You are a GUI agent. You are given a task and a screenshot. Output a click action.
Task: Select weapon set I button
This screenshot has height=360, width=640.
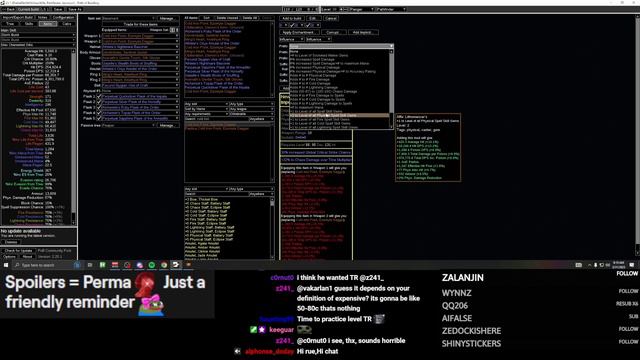[172, 30]
